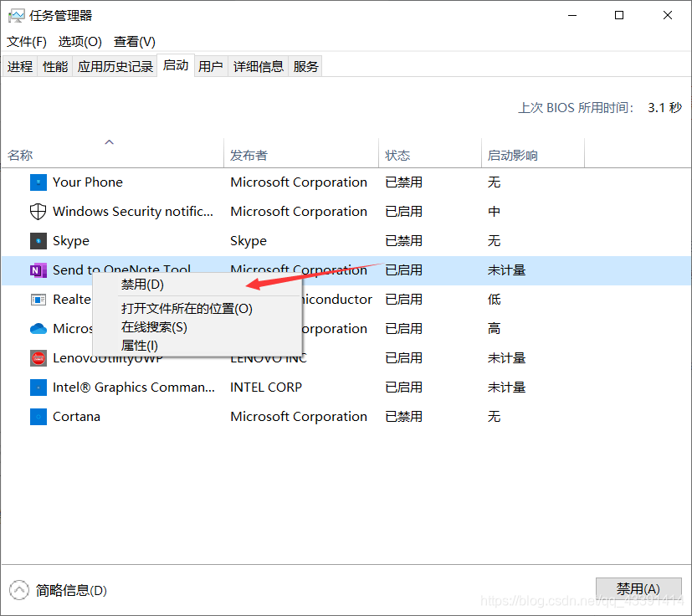
Task: Switch to the 详细信息 tab
Action: (x=259, y=66)
